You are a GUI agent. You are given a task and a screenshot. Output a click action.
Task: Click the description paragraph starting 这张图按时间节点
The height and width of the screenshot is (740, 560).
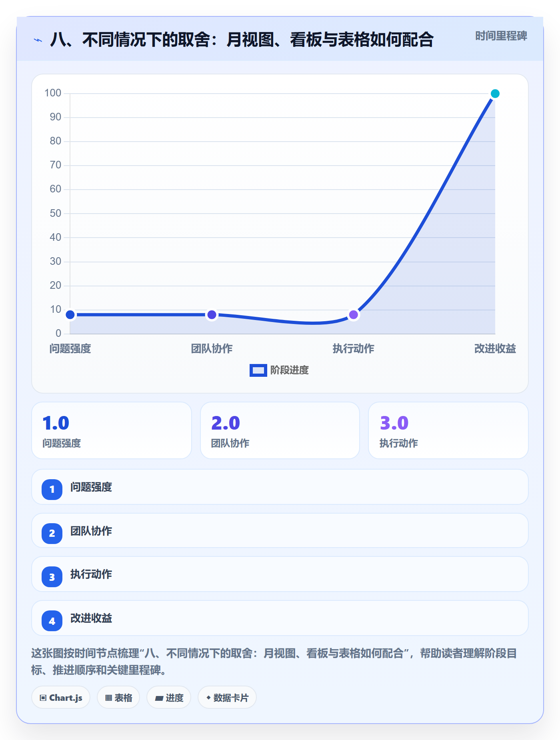pos(274,662)
